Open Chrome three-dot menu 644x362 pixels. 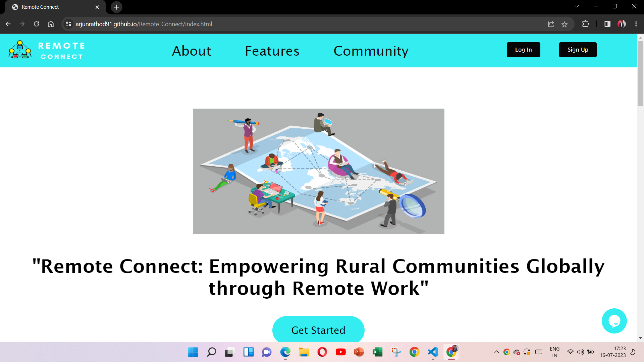coord(636,24)
